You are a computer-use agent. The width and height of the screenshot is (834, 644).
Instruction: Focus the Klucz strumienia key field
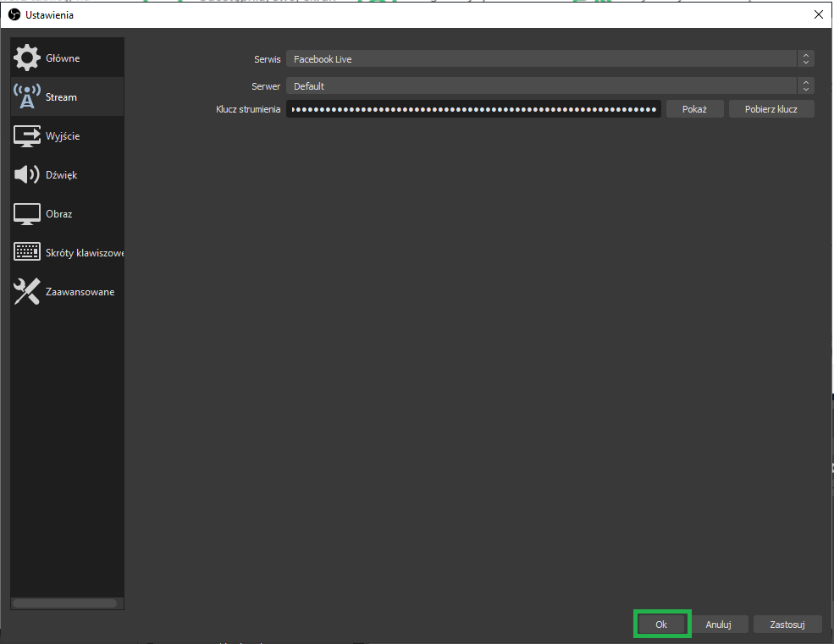click(x=472, y=109)
